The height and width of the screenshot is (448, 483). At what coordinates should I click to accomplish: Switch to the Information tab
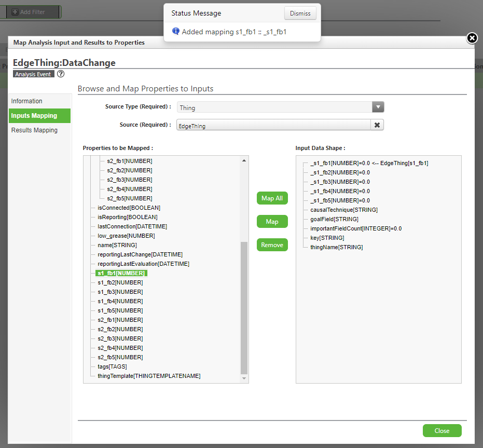pos(27,101)
